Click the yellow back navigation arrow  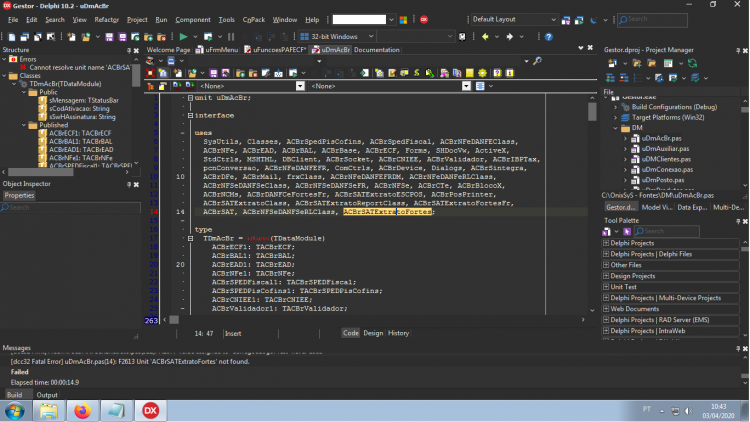[x=485, y=37]
